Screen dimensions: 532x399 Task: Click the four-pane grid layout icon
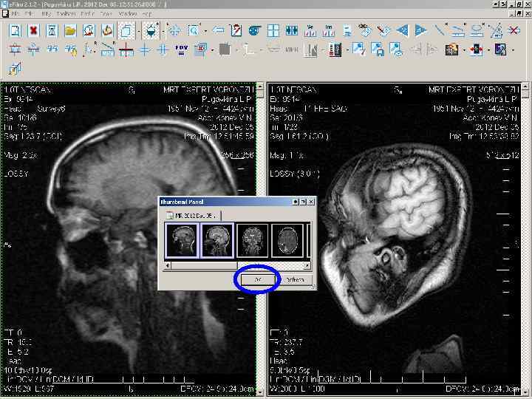[x=273, y=30]
